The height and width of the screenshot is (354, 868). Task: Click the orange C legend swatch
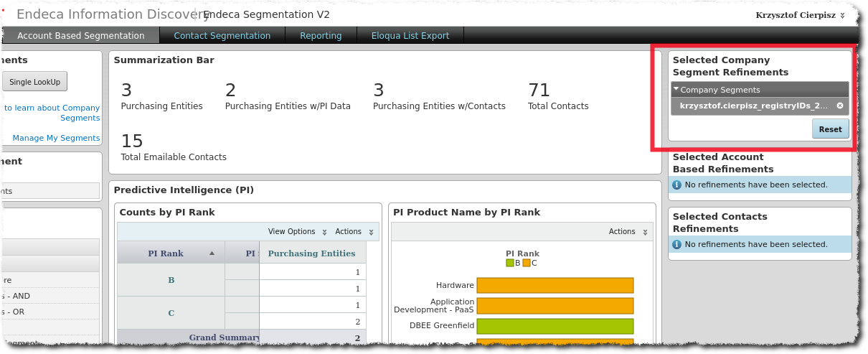(527, 264)
